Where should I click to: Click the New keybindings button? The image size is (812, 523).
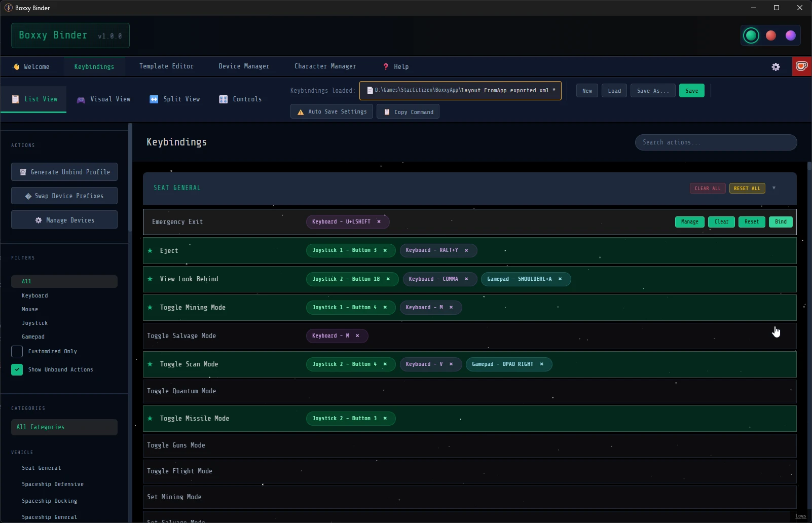point(587,91)
